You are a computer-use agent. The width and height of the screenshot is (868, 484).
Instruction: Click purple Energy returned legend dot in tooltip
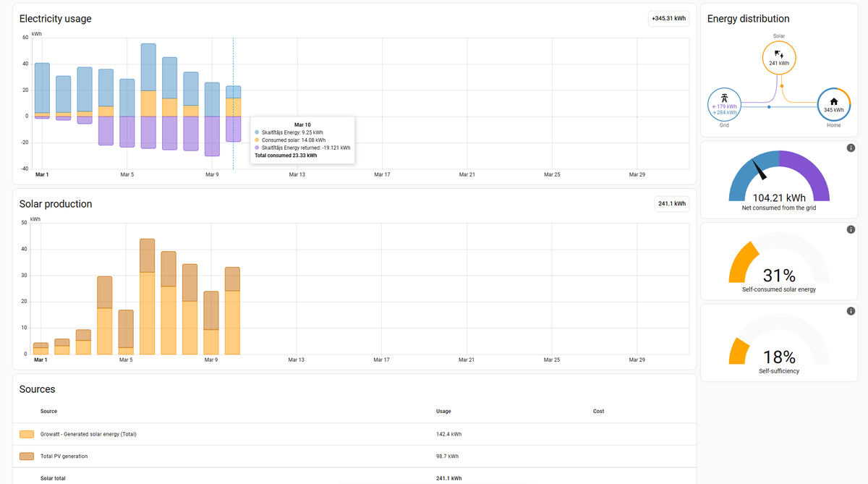257,148
